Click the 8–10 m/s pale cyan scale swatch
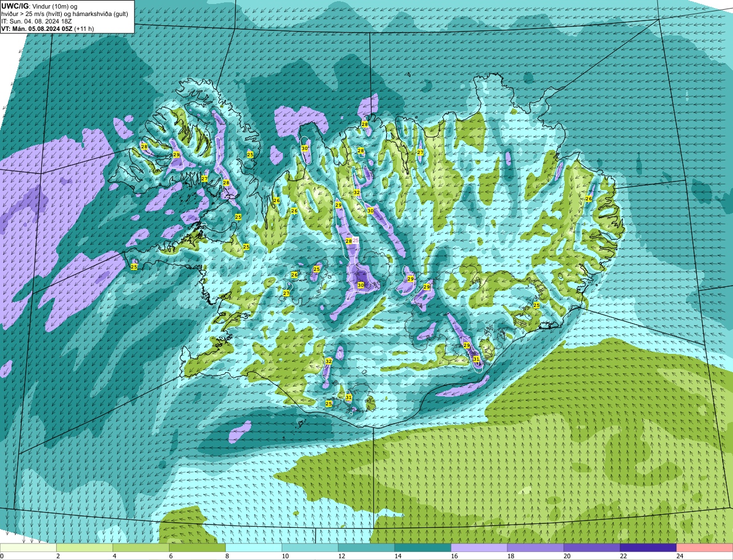This screenshot has height=560, width=733. click(254, 548)
